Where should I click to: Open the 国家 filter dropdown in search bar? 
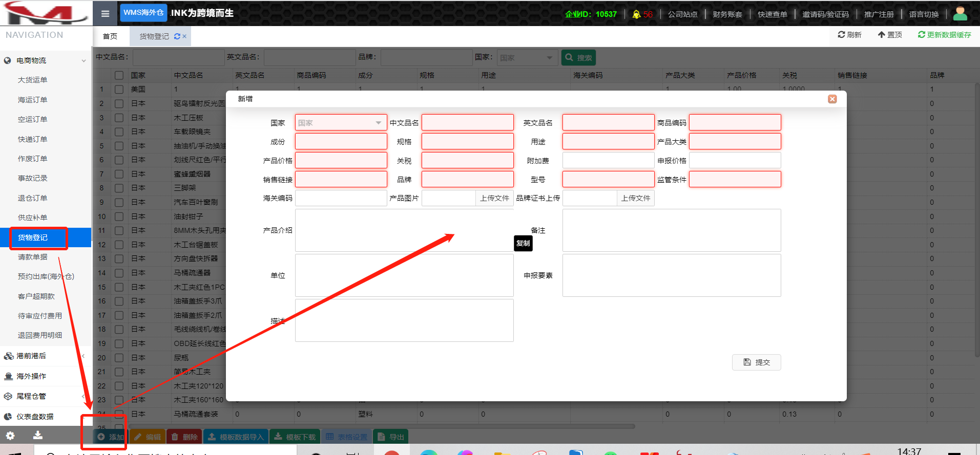(527, 58)
